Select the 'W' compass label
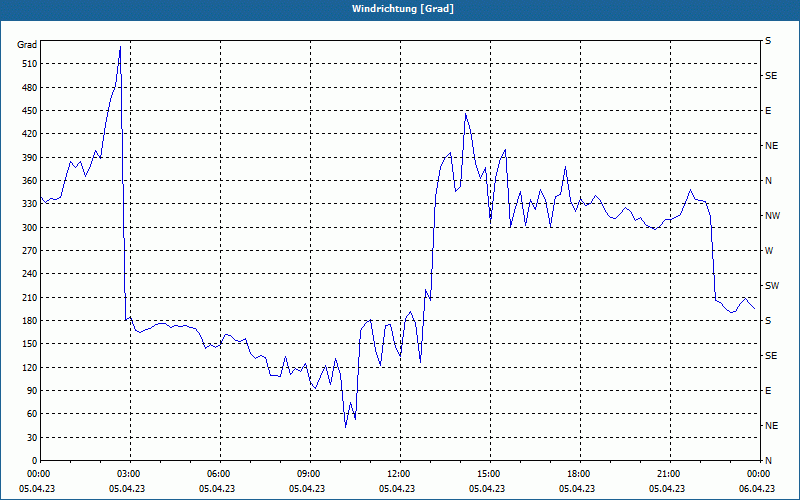This screenshot has width=800, height=500. 769,251
